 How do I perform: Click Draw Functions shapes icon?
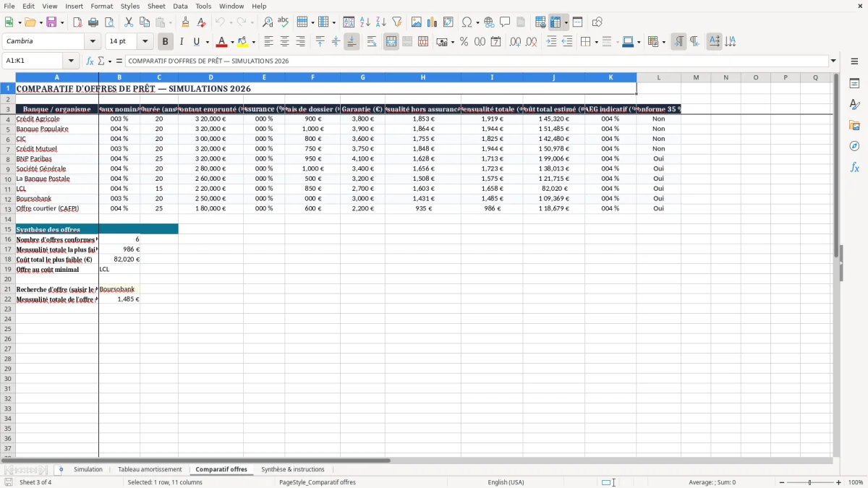pyautogui.click(x=597, y=22)
